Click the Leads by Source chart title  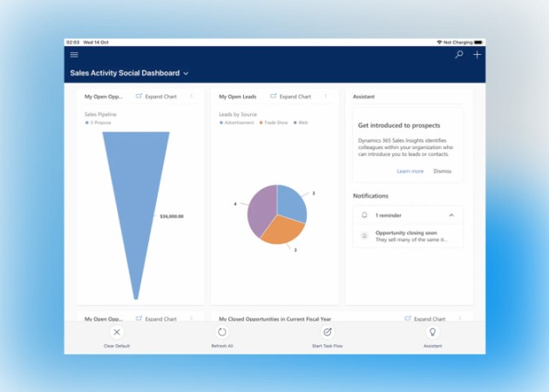point(238,114)
